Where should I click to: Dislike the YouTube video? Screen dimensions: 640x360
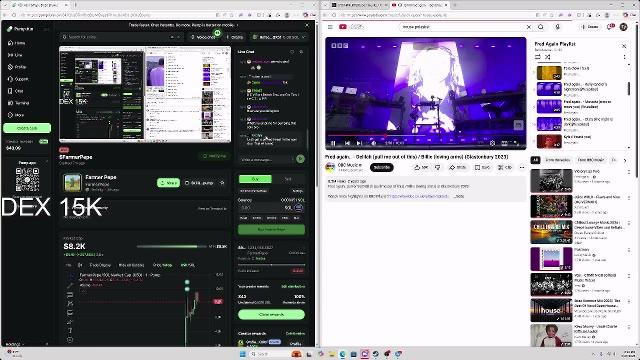[x=438, y=167]
